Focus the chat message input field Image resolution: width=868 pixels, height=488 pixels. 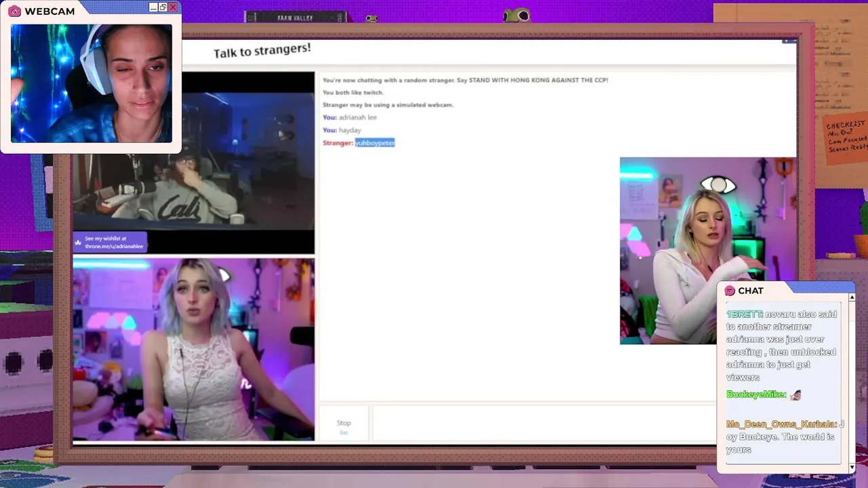[544, 423]
